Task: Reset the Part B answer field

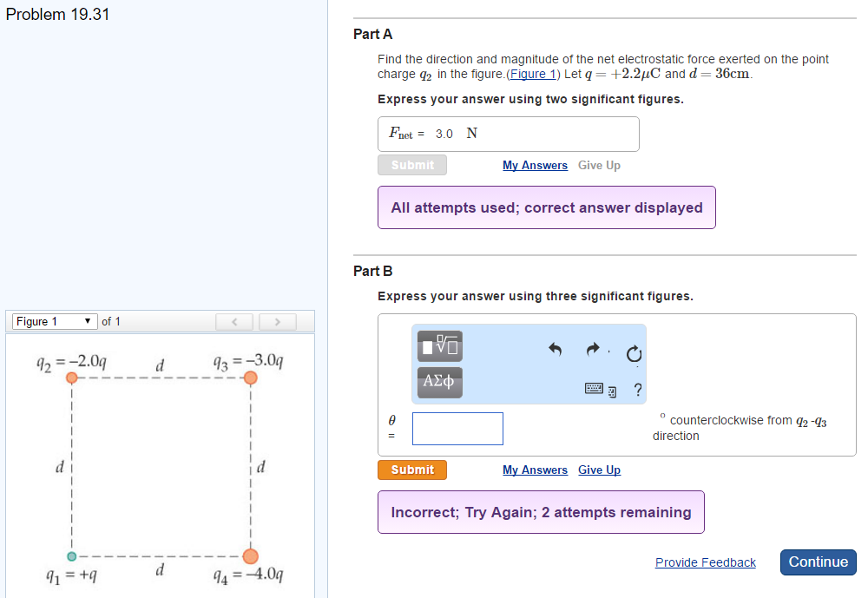Action: tap(633, 353)
